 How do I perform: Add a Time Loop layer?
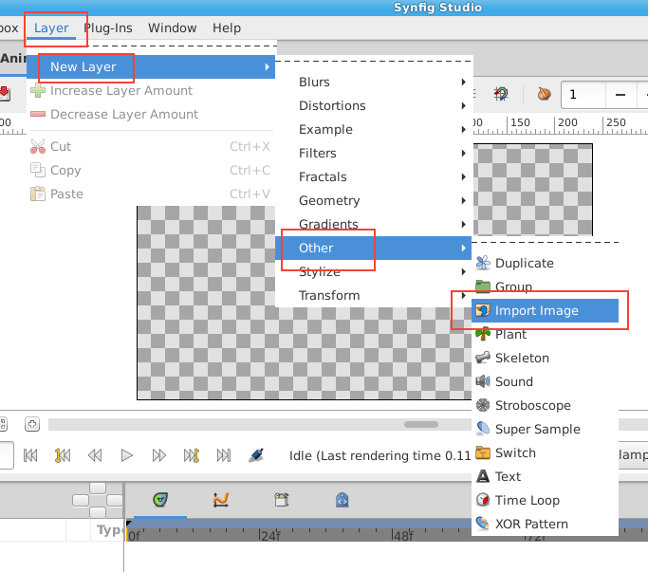pos(545,500)
